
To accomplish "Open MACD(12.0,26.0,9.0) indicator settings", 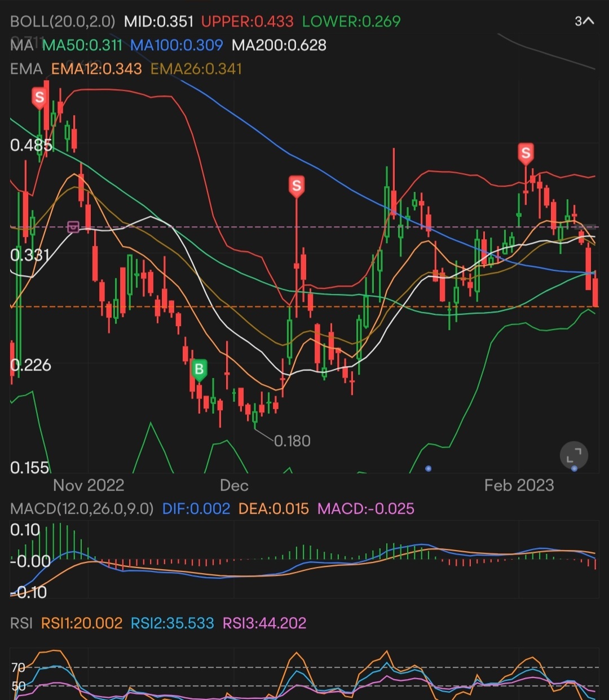I will tap(82, 509).
